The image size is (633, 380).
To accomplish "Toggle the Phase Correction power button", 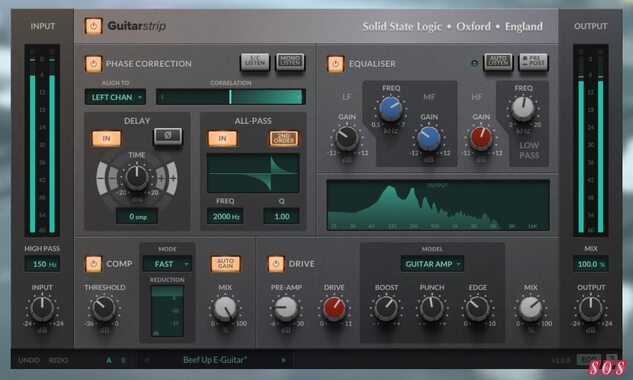I will tap(93, 64).
